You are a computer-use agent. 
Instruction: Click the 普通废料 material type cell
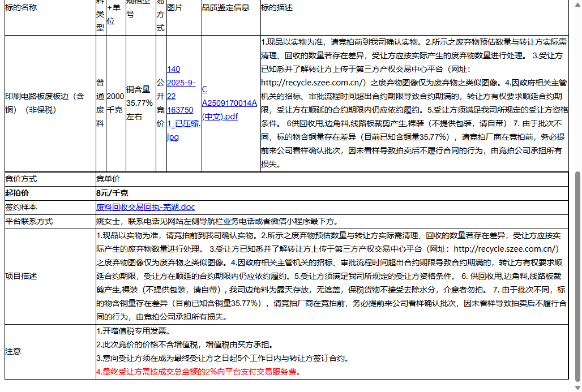(x=100, y=103)
